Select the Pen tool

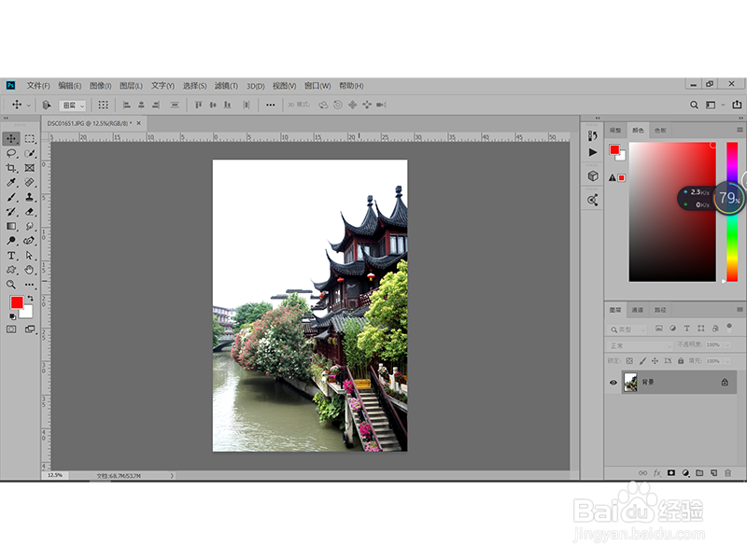(30, 241)
